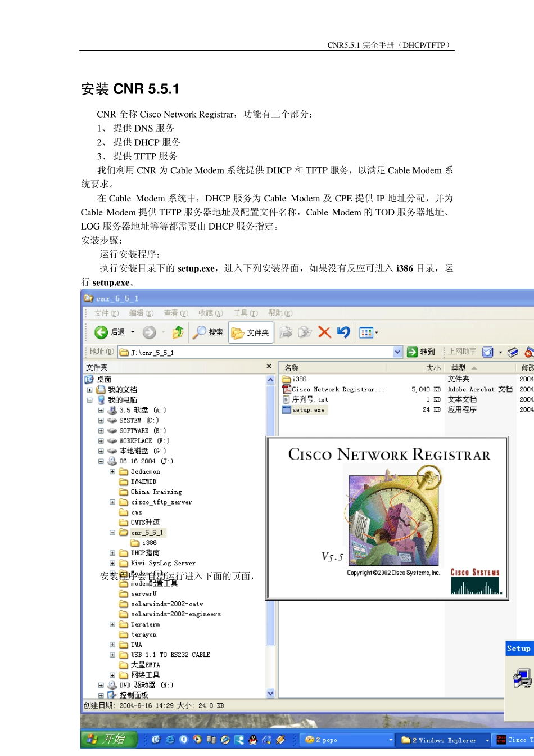534x756 pixels.
Task: Click the 上网助手 checkmark icon
Action: click(488, 352)
